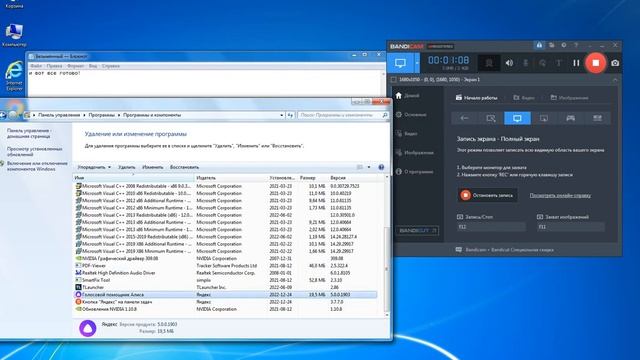
Task: Toggle webcam overlay icon in Bandicam
Action: 489,63
